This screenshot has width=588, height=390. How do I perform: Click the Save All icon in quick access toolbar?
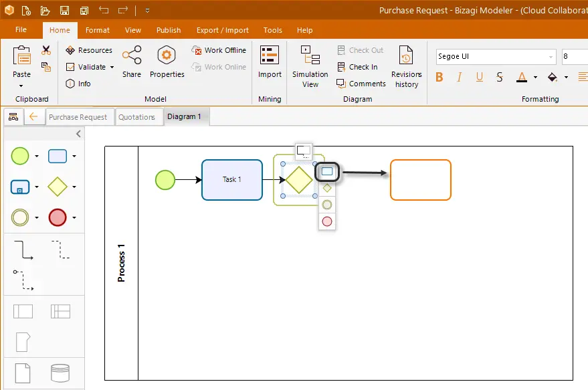(84, 11)
